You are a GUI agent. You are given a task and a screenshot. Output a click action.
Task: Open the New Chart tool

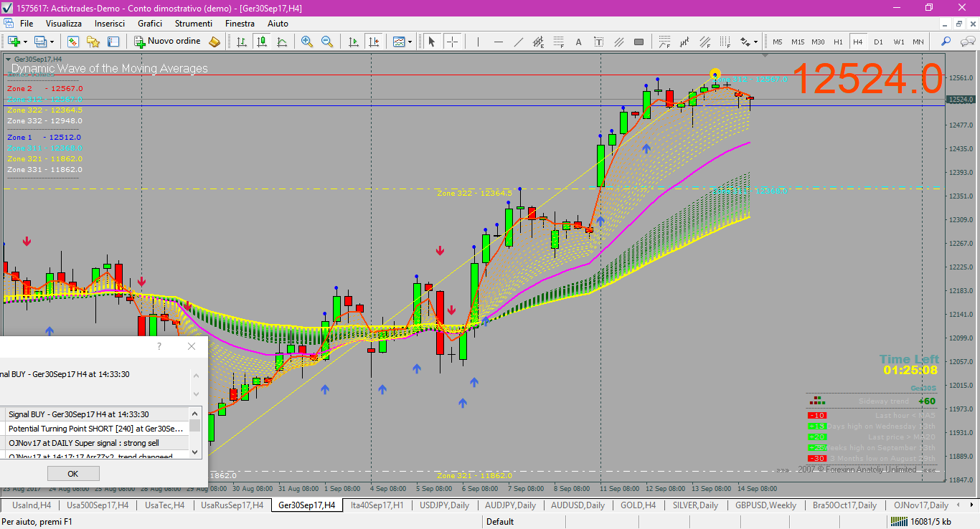click(x=14, y=42)
